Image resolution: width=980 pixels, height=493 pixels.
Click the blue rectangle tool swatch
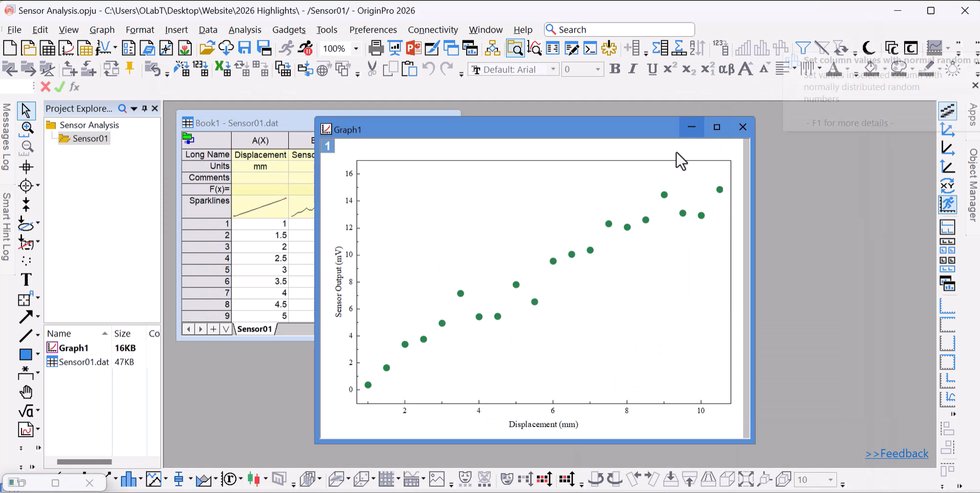pos(26,355)
